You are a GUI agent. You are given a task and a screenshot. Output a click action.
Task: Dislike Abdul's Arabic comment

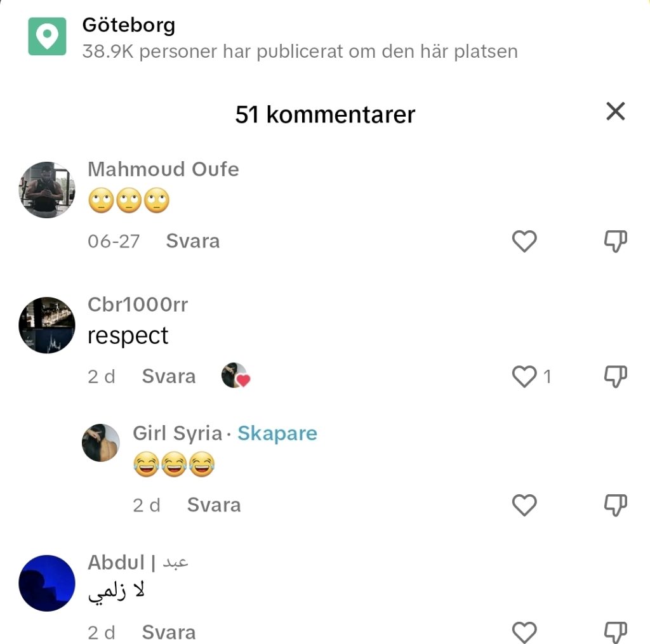(615, 633)
